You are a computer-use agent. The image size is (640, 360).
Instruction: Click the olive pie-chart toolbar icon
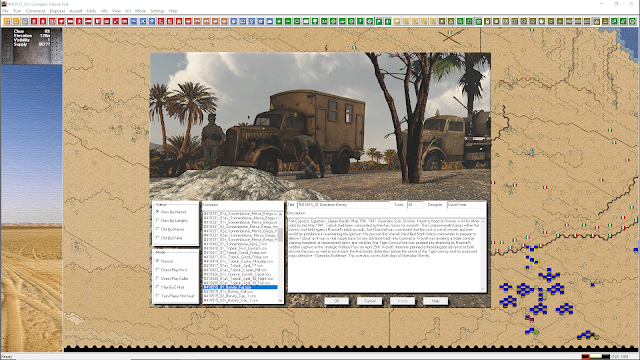pos(541,21)
